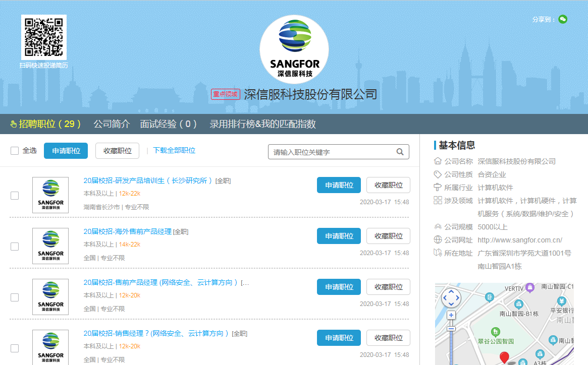588x365 pixels.
Task: Click top toolbar 申请职位 blue button
Action: tap(66, 151)
